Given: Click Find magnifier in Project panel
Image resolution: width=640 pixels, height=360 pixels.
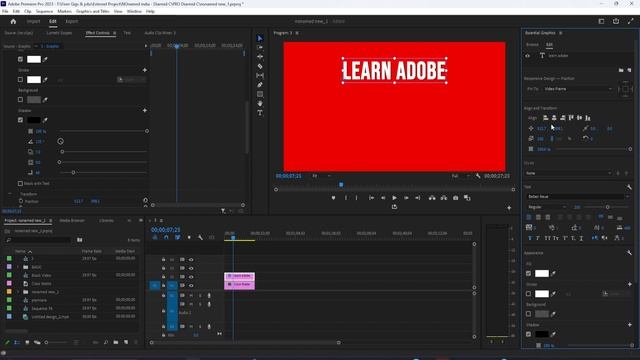Looking at the screenshot, I should coord(106,342).
